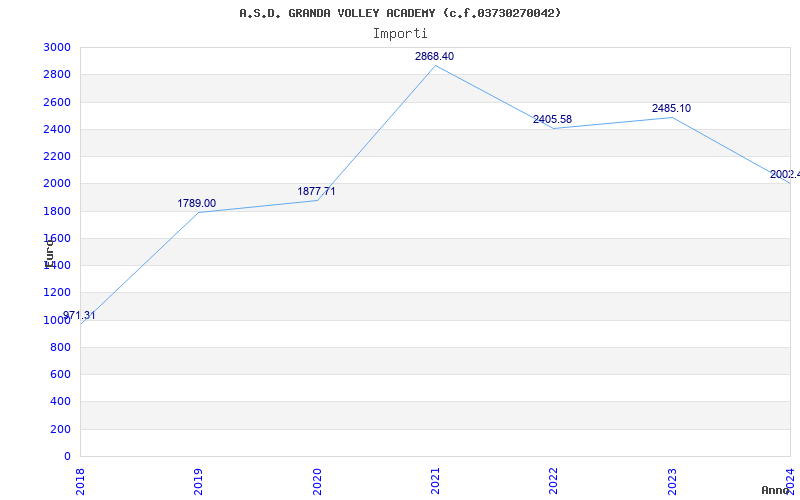Viewport: 800px width, 500px height.
Task: Click the 'Anno' x-axis title
Action: pyautogui.click(x=775, y=490)
